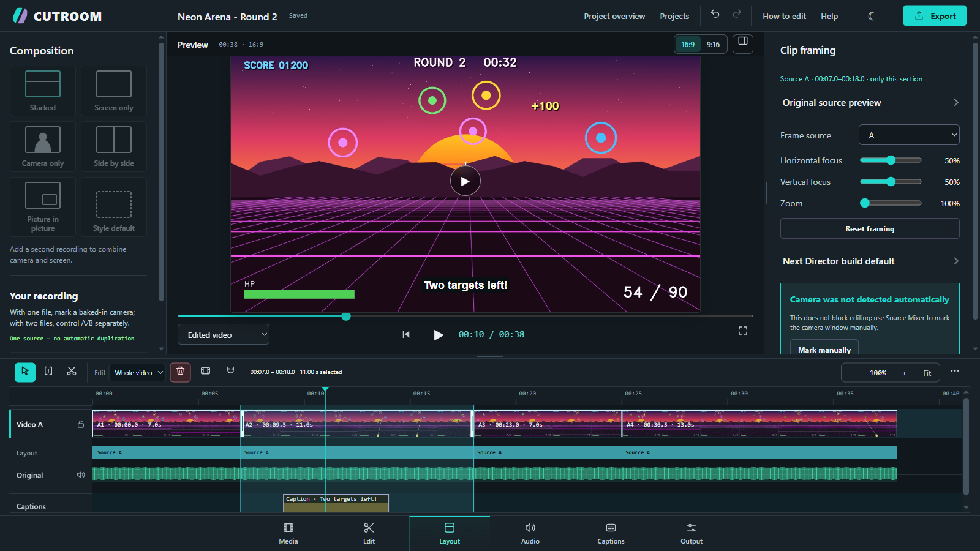This screenshot has width=980, height=551.
Task: Adjust the Horizontal focus slider
Action: (891, 160)
